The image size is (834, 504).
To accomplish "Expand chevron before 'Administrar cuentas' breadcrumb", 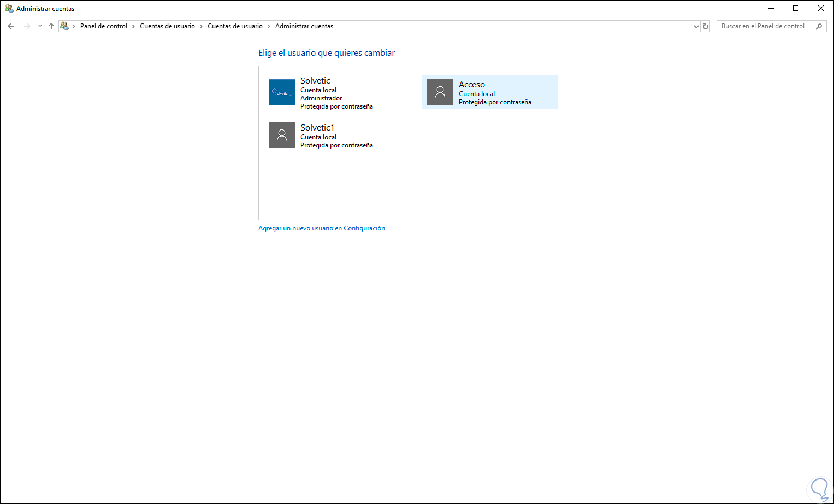I will 269,26.
